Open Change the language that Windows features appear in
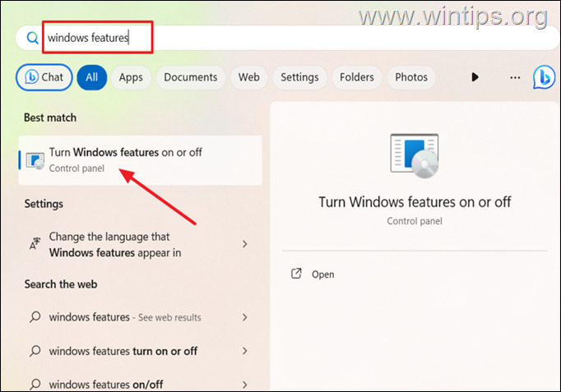 coord(140,244)
